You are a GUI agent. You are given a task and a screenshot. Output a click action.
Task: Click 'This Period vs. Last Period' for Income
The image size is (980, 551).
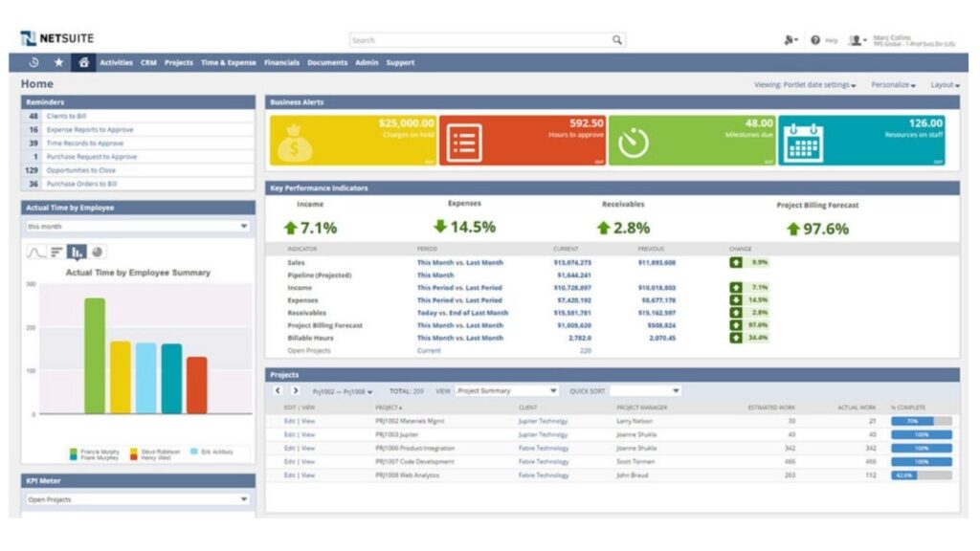pos(459,288)
